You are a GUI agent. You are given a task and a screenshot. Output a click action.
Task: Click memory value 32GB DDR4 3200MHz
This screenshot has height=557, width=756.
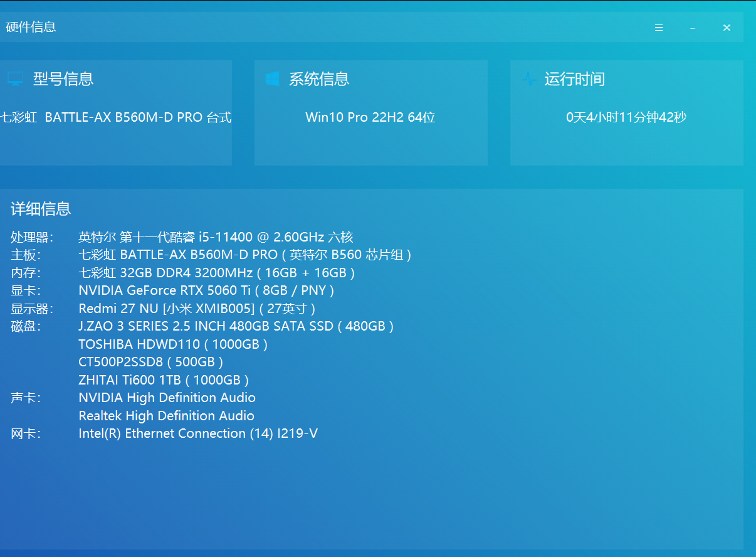[x=217, y=273]
